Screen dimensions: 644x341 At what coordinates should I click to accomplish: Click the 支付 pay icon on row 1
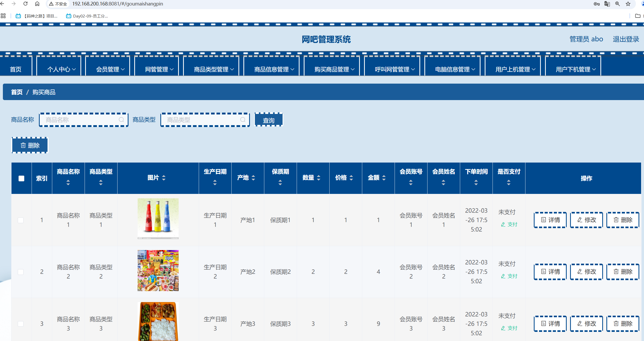[x=503, y=224]
